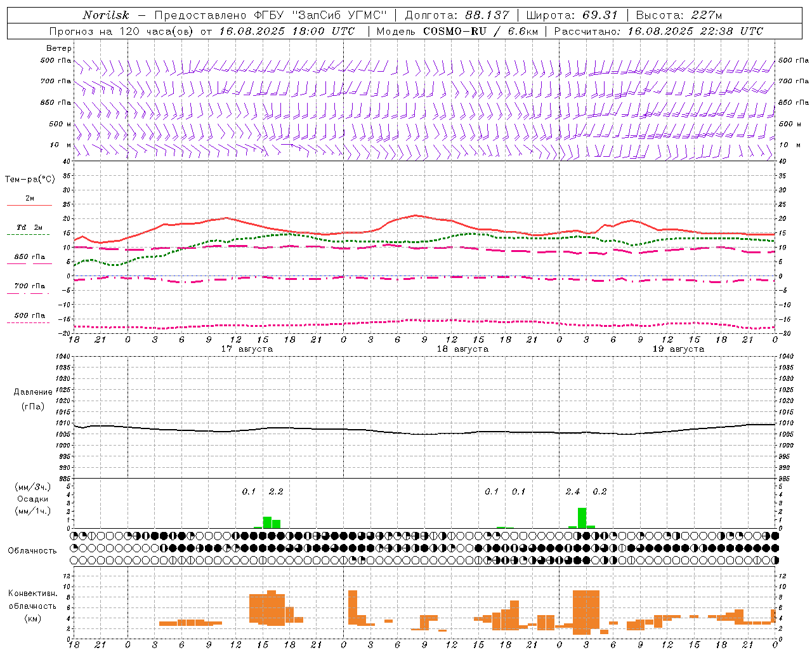This screenshot has height=650, width=812.
Task: Click the '(мм/1ч.)' precipitation unit label
Action: pyautogui.click(x=33, y=511)
